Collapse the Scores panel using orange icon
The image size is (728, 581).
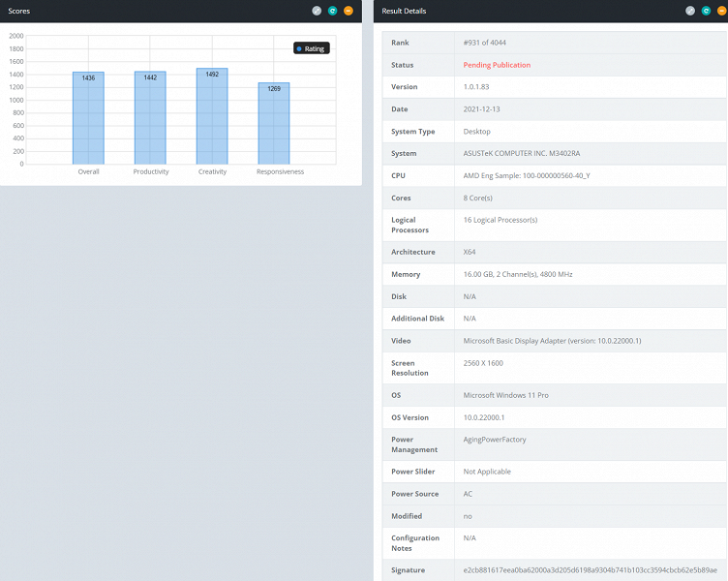click(x=349, y=11)
